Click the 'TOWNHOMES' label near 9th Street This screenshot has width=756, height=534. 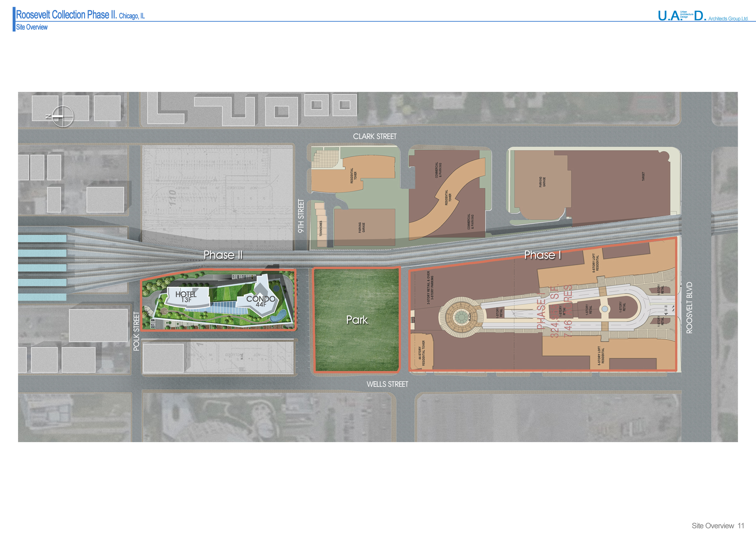pyautogui.click(x=321, y=228)
